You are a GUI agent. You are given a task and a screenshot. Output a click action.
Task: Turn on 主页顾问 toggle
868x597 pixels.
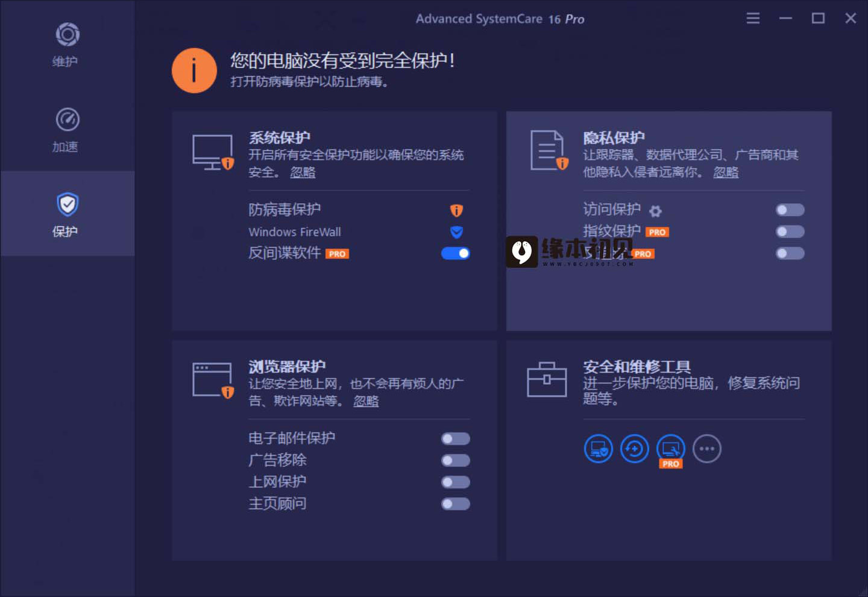[x=455, y=504]
